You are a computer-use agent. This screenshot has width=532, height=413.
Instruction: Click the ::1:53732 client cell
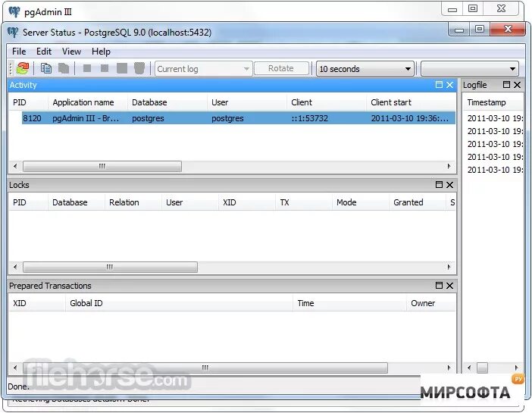[309, 118]
